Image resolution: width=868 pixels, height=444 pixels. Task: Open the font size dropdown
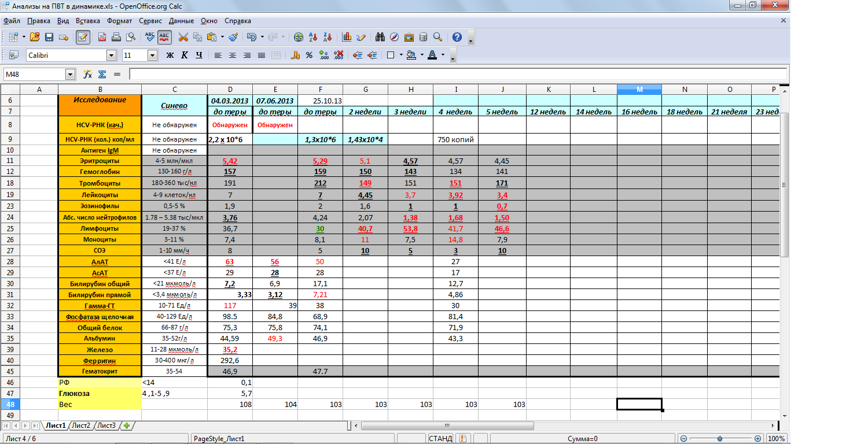coord(153,55)
